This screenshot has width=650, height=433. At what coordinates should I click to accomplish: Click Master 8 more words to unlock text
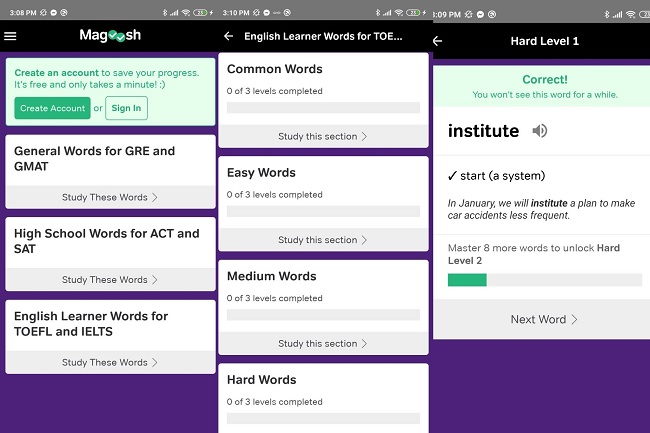534,254
